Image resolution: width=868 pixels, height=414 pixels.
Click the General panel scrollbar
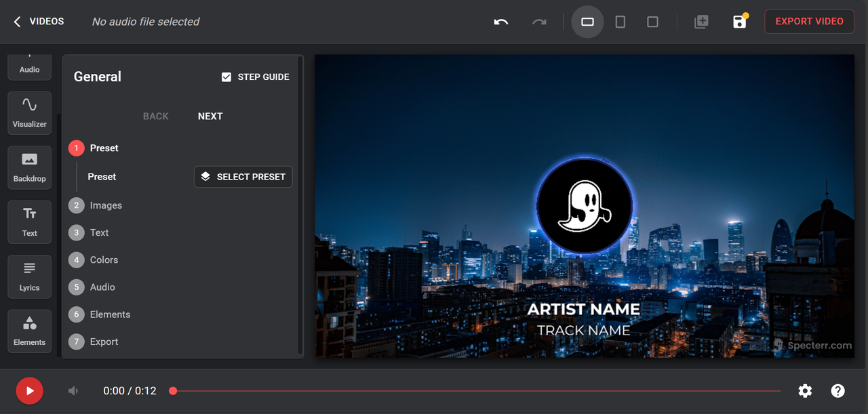pyautogui.click(x=301, y=206)
